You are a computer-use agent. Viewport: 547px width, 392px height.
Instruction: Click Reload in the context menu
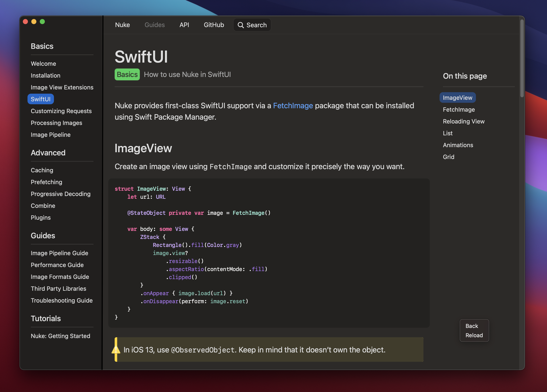[474, 335]
